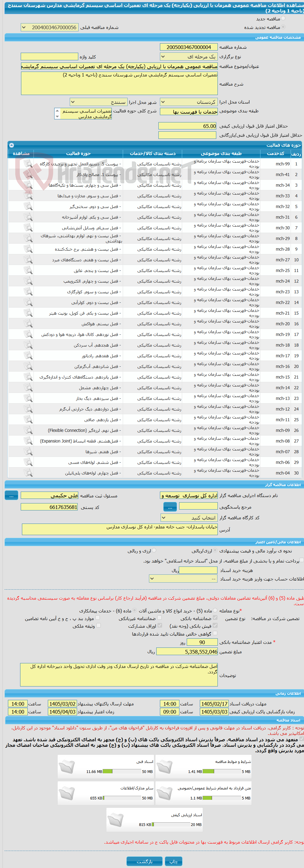Open view icon for row mch-32
This screenshot has height=868, width=304.
[28, 206]
